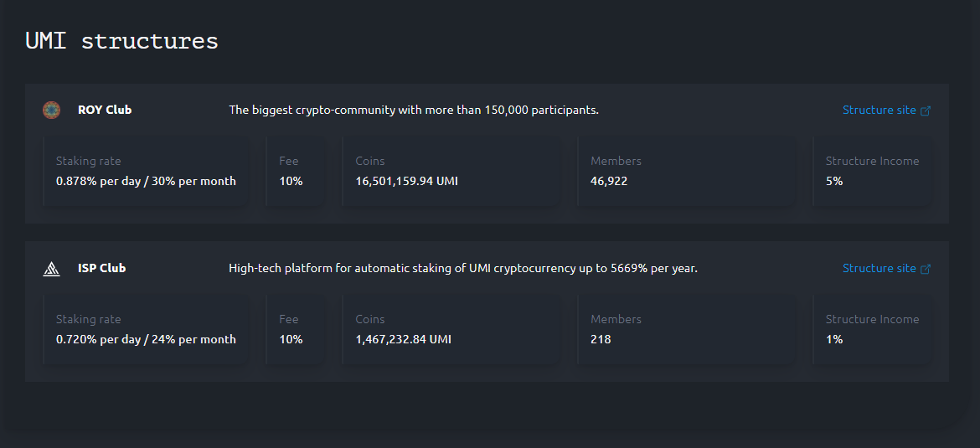The height and width of the screenshot is (448, 980).
Task: Click ISP Club's 0.720% Staking rate card
Action: pos(146,330)
